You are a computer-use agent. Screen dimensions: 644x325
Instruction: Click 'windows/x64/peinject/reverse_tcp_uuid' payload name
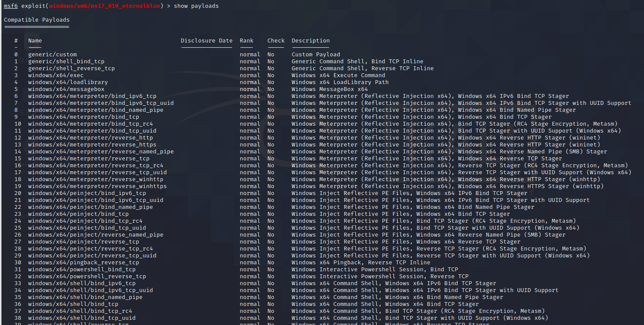(x=92, y=256)
